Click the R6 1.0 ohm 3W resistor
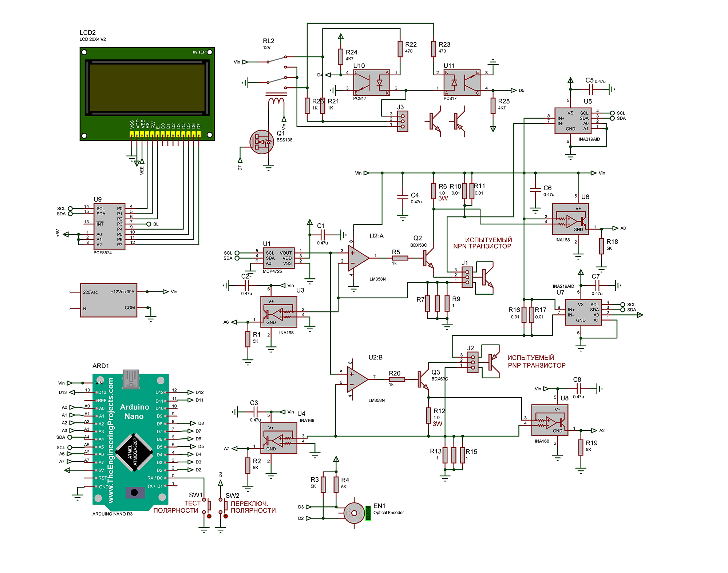The width and height of the screenshot is (728, 573). [434, 191]
